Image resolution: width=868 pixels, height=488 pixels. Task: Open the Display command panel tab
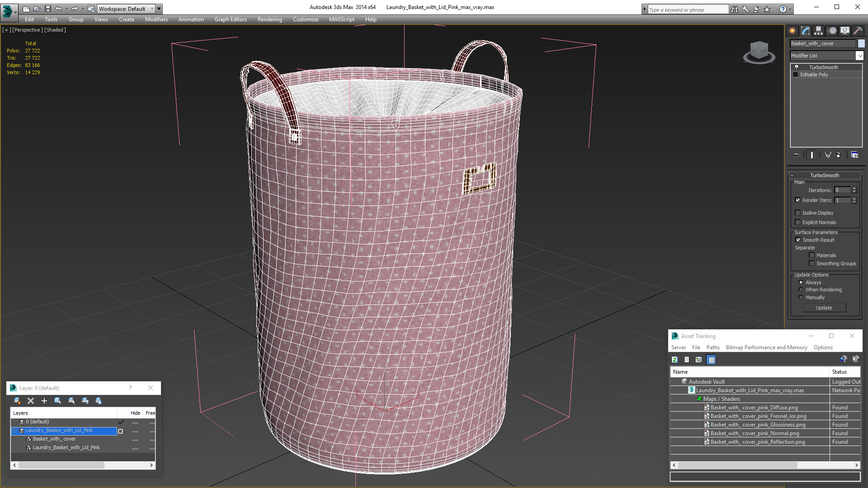pyautogui.click(x=844, y=31)
